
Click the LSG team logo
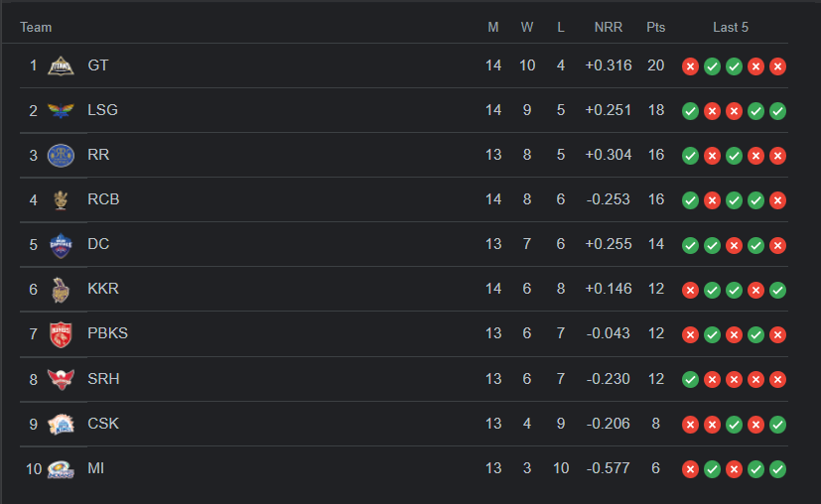point(62,110)
